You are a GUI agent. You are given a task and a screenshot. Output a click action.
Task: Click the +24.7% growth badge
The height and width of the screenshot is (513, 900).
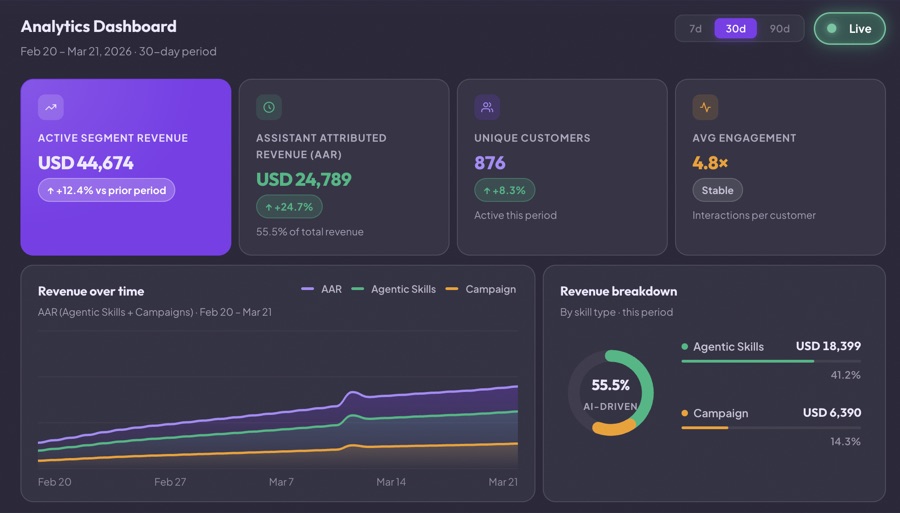click(289, 207)
